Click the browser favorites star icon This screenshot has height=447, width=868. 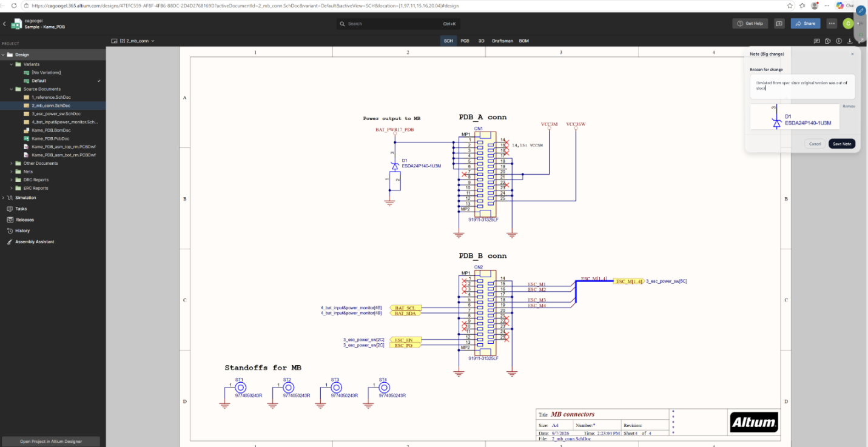coord(790,5)
